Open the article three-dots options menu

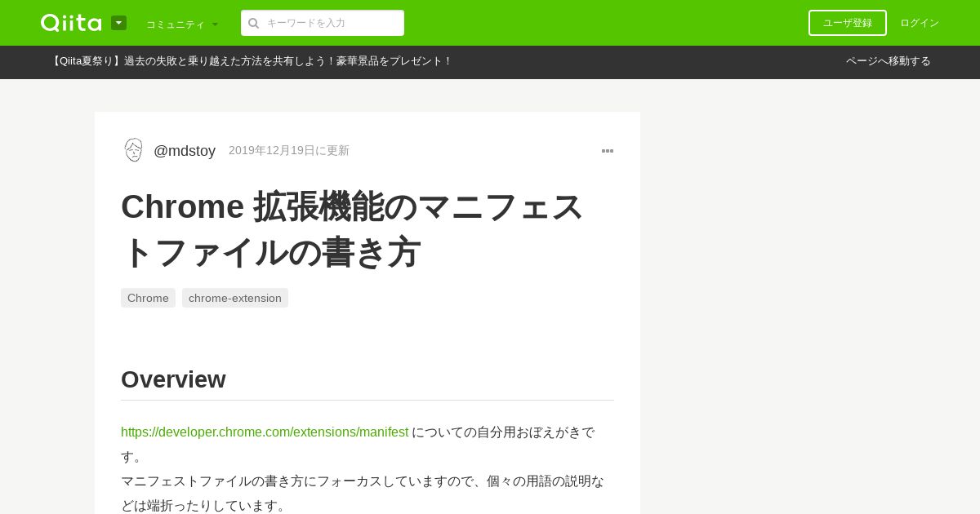tap(608, 151)
